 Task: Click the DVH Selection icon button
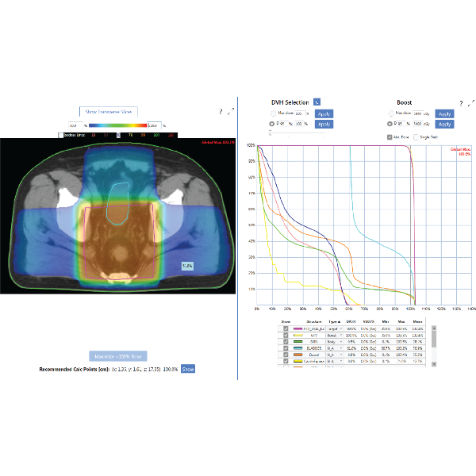point(317,102)
